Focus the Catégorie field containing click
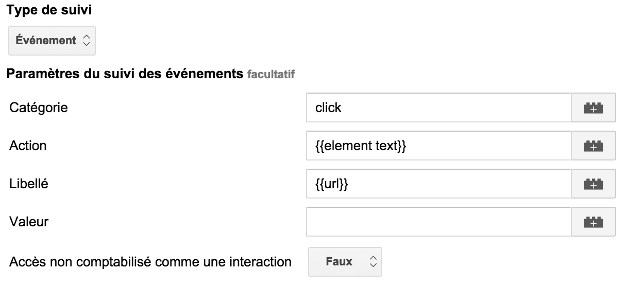The width and height of the screenshot is (644, 287). pyautogui.click(x=438, y=108)
